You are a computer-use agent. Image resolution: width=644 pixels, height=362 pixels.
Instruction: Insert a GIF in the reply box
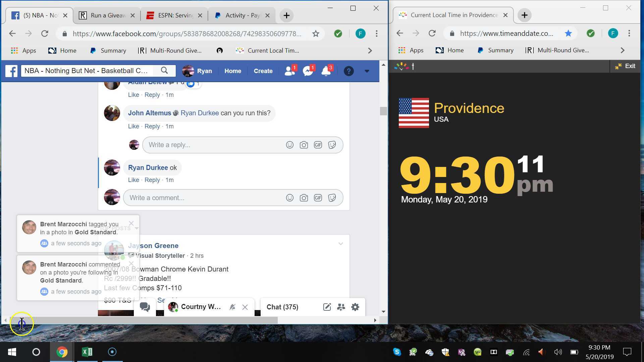click(x=318, y=145)
